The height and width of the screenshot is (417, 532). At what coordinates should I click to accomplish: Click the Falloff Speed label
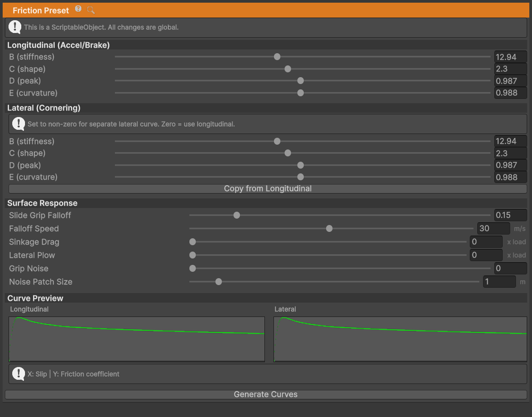point(34,229)
